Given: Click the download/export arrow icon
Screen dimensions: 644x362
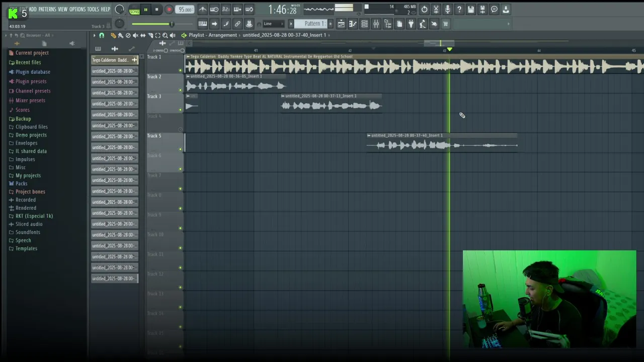Looking at the screenshot, I should [x=506, y=9].
